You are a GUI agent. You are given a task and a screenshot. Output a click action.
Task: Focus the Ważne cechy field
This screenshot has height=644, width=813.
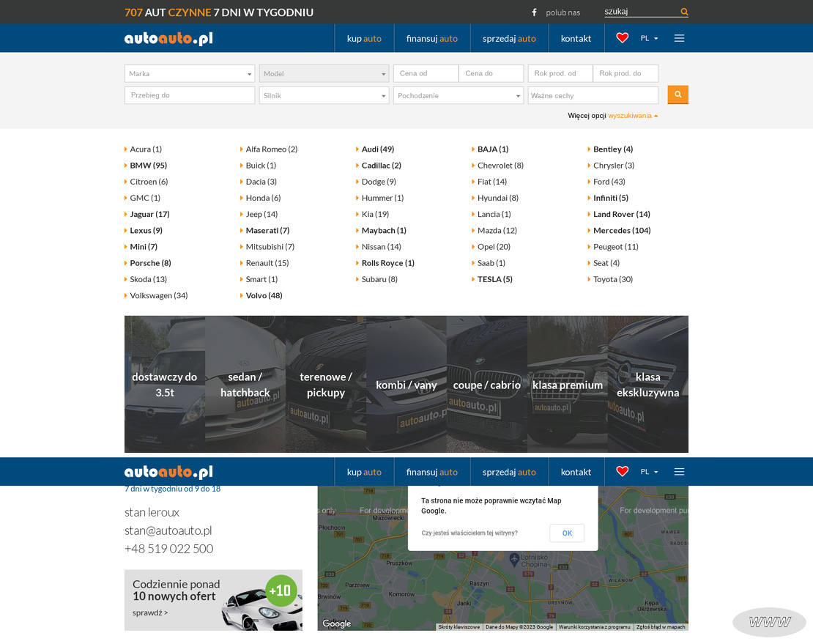tap(593, 95)
